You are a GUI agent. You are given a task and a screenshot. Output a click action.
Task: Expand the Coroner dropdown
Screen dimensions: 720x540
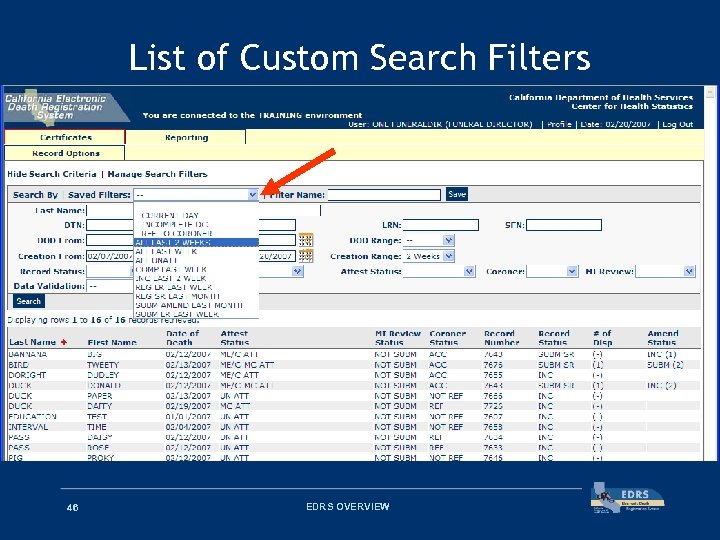[572, 271]
